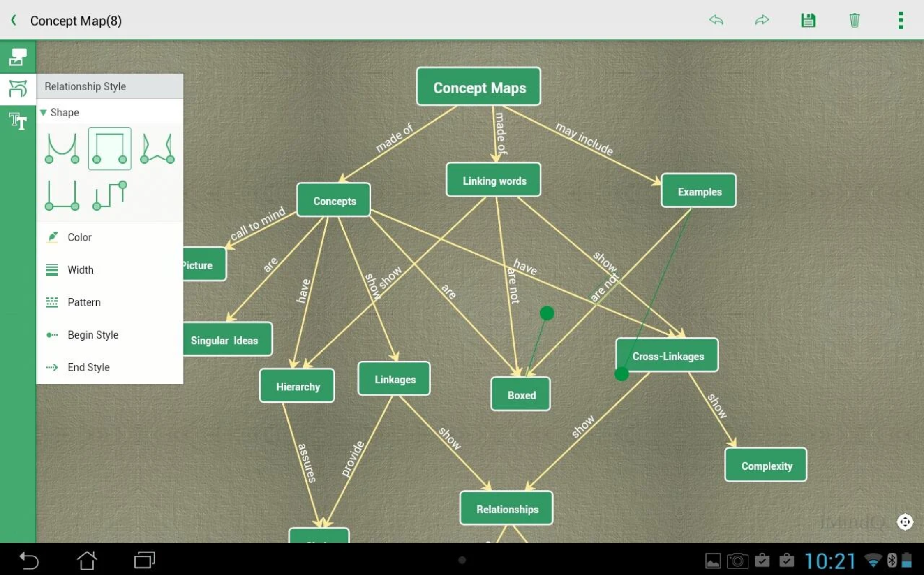Center the map with the crosshair icon
This screenshot has height=575, width=924.
click(904, 522)
